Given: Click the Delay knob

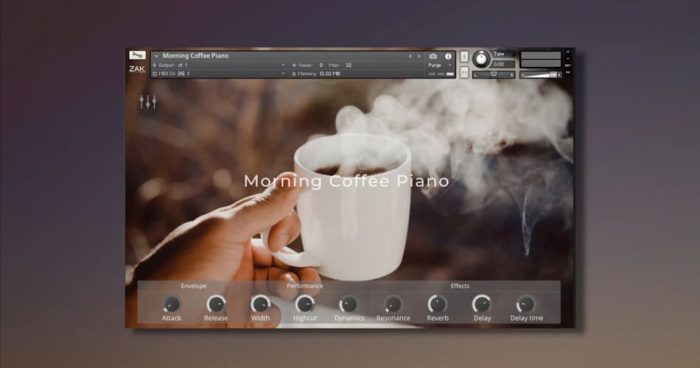Looking at the screenshot, I should (x=482, y=305).
